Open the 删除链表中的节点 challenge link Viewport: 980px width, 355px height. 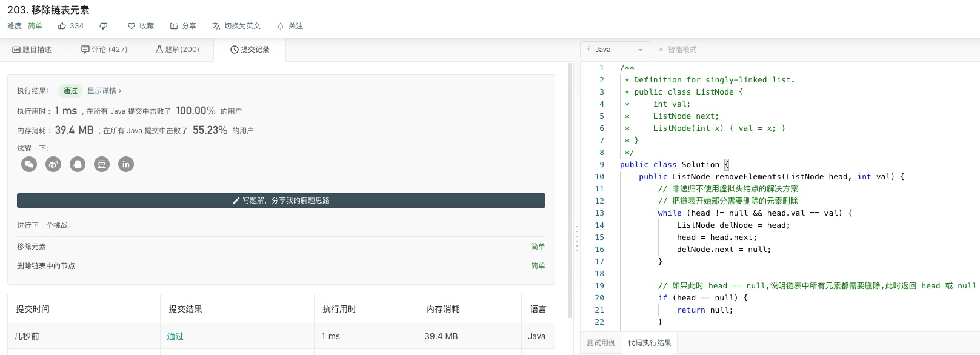46,266
